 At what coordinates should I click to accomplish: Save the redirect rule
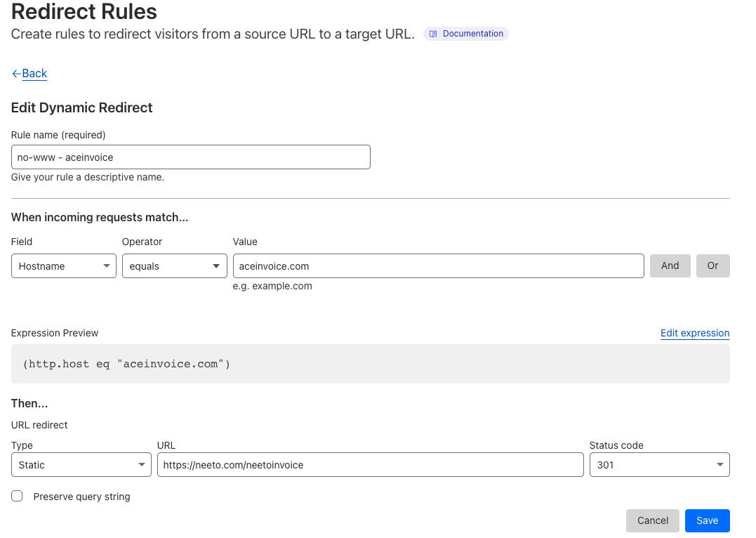tap(707, 520)
